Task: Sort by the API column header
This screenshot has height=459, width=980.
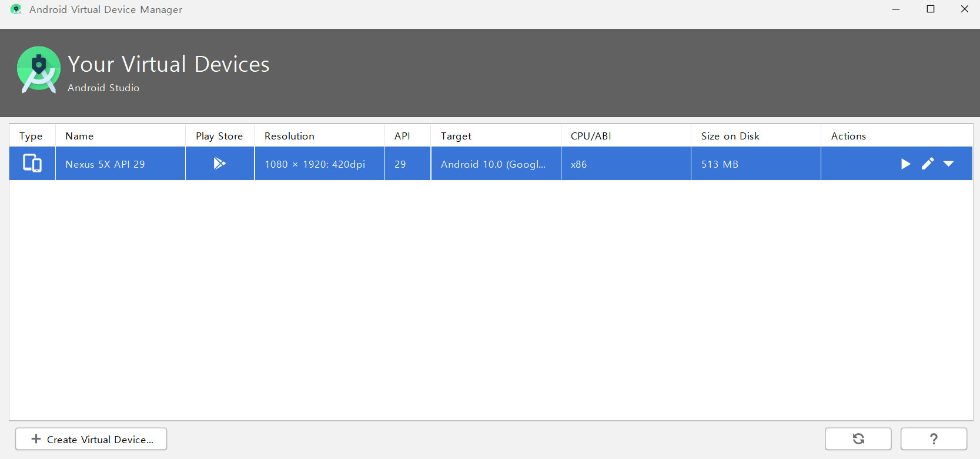Action: click(407, 136)
